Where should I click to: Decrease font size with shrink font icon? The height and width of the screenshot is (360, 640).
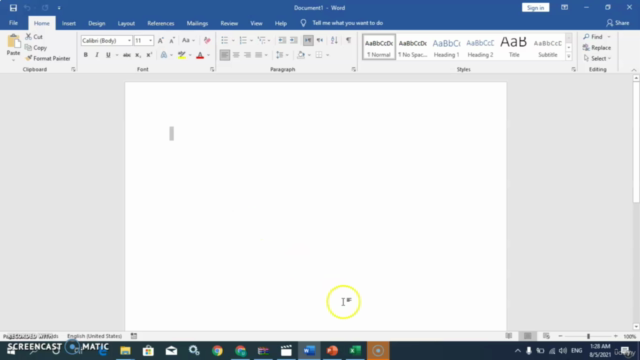[172, 40]
